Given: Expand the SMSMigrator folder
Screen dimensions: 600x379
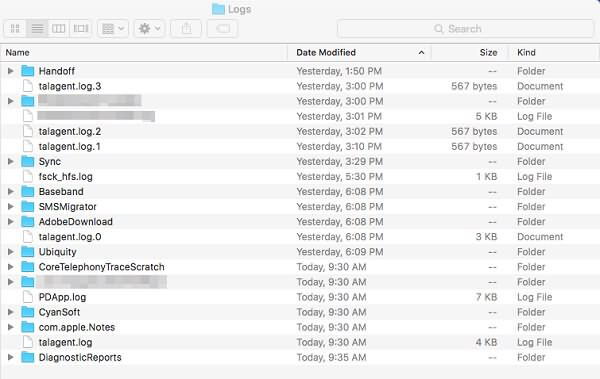Looking at the screenshot, I should (11, 206).
